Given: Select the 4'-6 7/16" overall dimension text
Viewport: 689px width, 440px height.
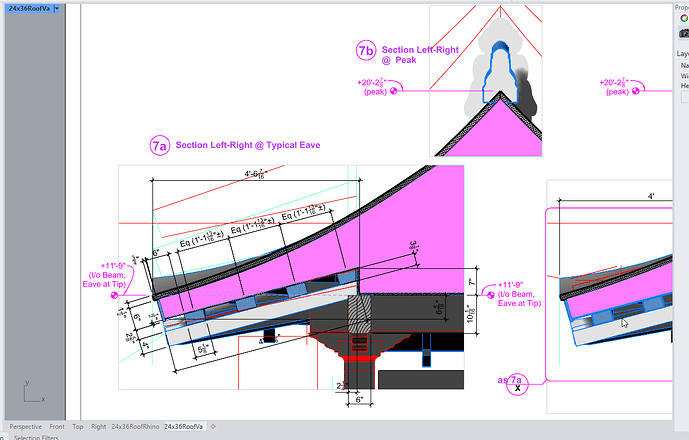Looking at the screenshot, I should 256,174.
